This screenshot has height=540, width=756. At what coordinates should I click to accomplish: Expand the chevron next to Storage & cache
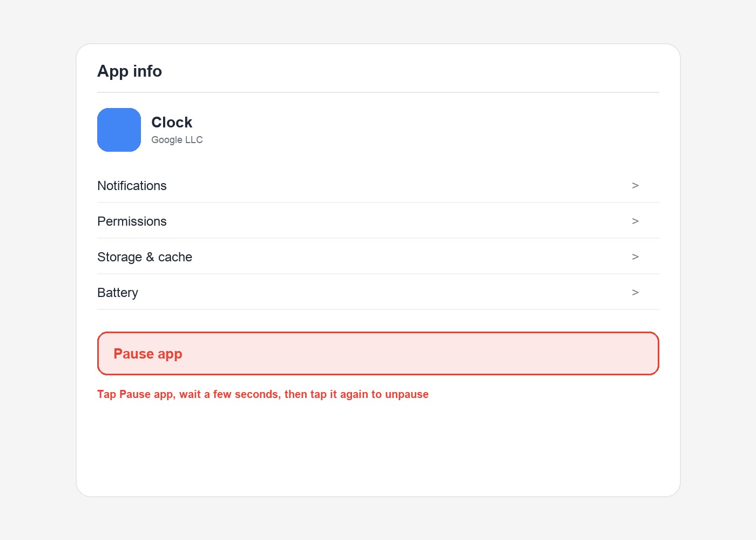(x=635, y=256)
